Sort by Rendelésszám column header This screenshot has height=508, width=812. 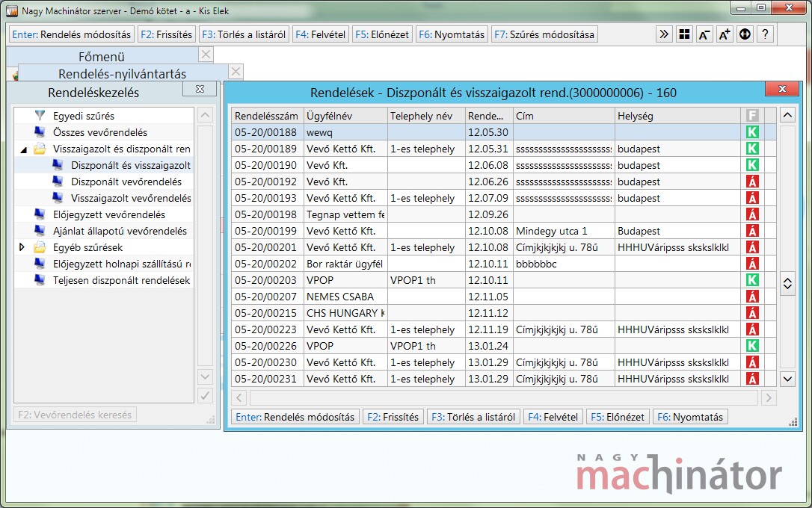coord(267,115)
